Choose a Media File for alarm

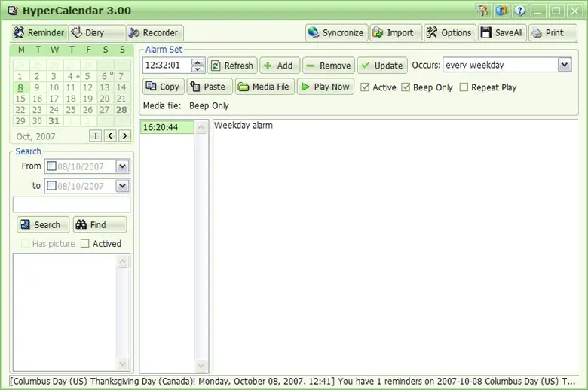265,87
